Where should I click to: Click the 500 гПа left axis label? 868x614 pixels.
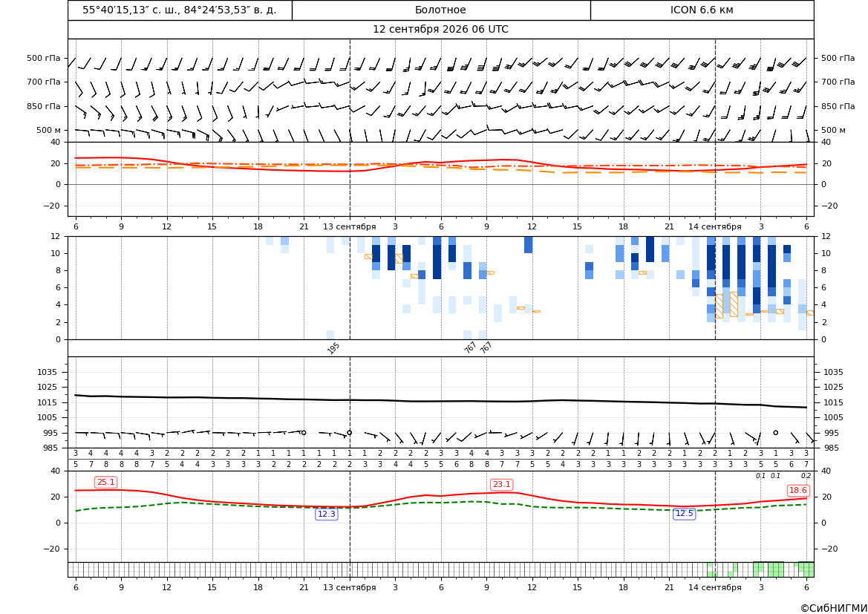44,58
